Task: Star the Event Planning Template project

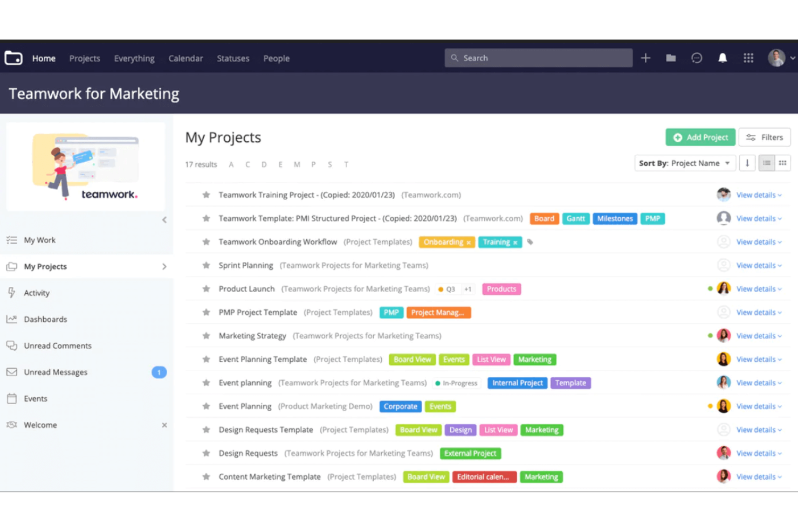Action: 206,360
